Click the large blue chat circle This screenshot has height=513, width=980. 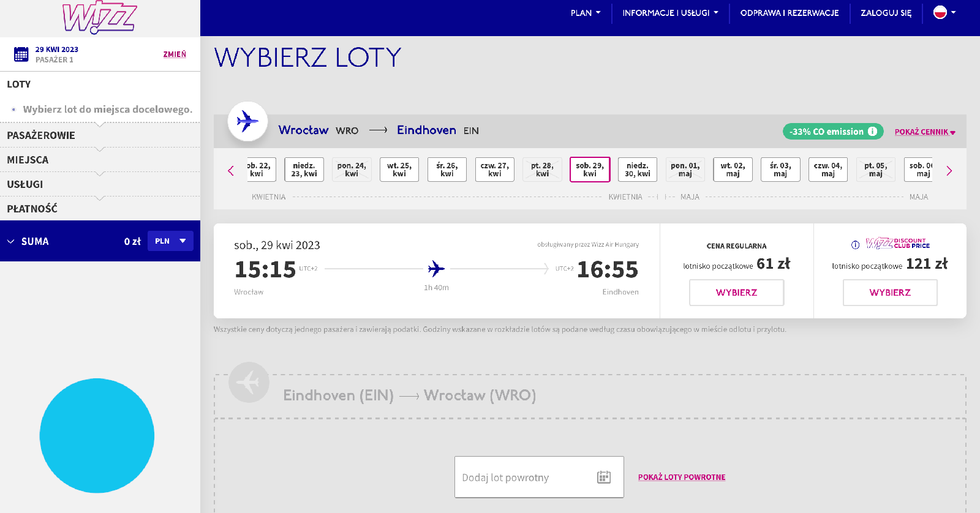[97, 436]
